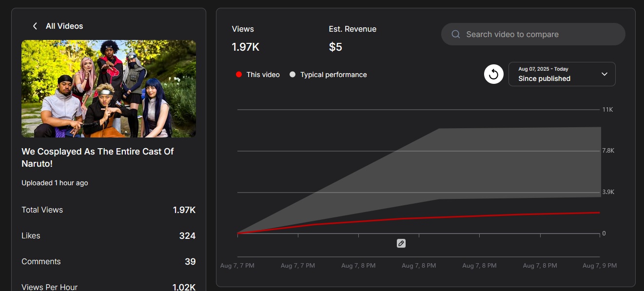This screenshot has width=644, height=291.
Task: Click the 3.9K y-axis label
Action: 608,192
